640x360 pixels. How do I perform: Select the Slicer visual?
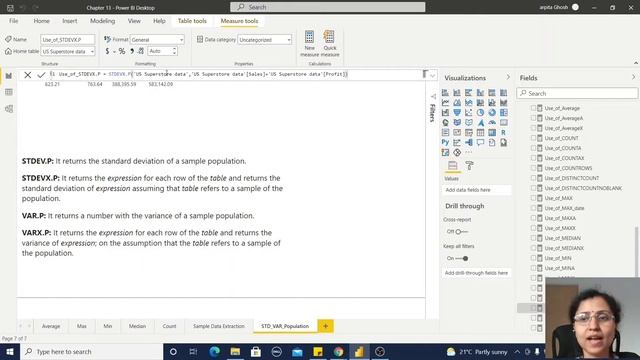(469, 133)
